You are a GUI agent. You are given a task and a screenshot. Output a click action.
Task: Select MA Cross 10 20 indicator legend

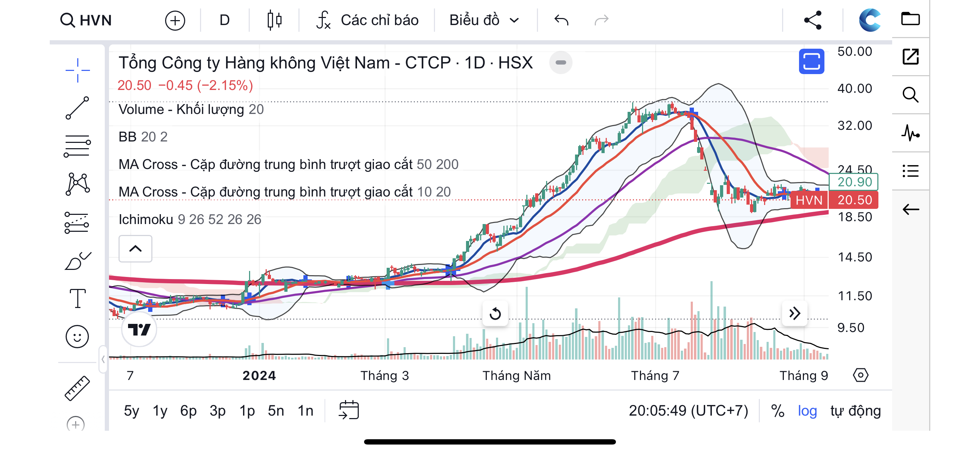pos(285,192)
